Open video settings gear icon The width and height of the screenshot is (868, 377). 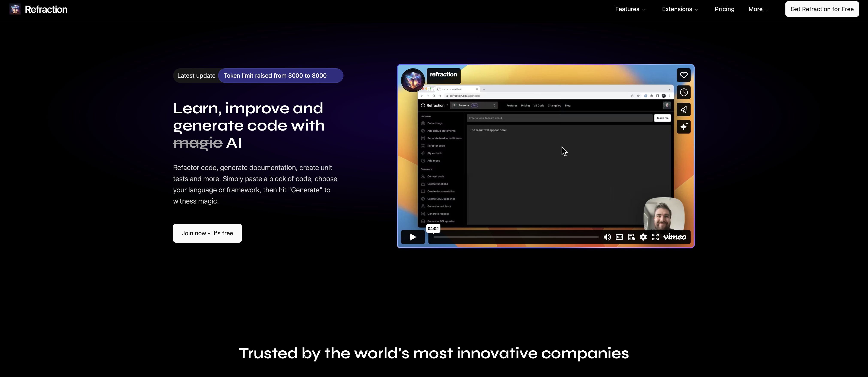(643, 237)
